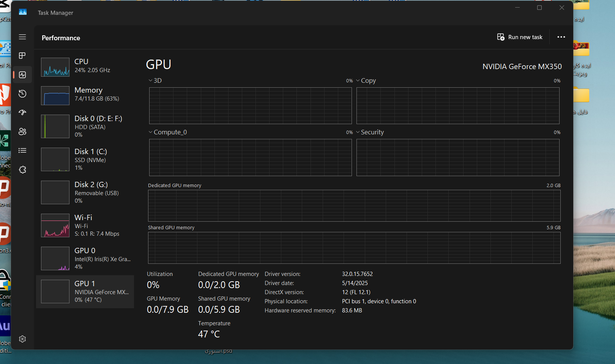The width and height of the screenshot is (615, 364).
Task: Open the Compute_0 engine graph dropdown
Action: point(167,132)
